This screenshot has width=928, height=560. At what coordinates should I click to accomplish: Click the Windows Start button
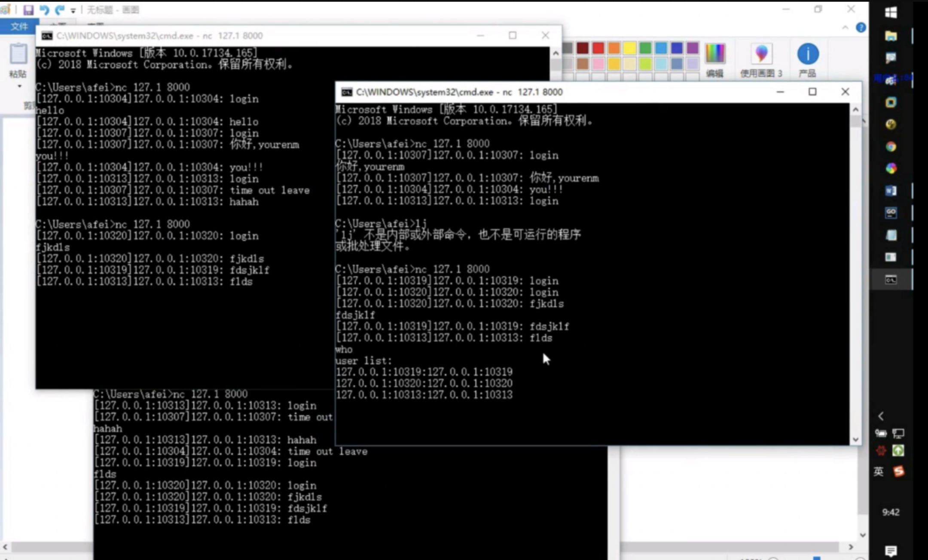pos(891,12)
